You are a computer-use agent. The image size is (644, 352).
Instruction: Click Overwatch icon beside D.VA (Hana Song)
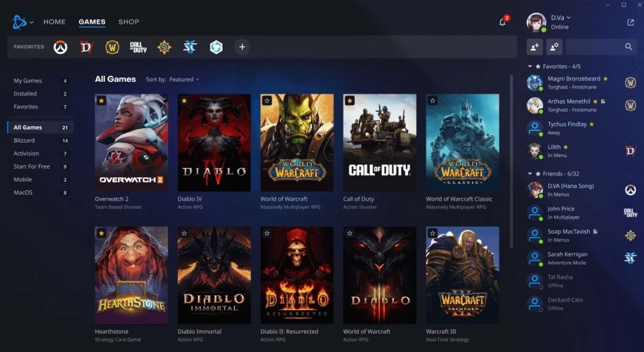[x=631, y=190]
